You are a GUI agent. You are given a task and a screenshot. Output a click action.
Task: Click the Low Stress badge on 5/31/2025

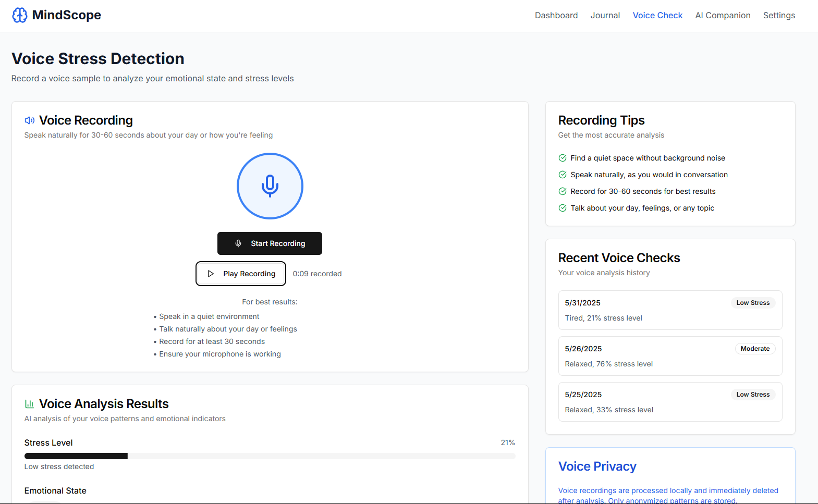(x=753, y=303)
